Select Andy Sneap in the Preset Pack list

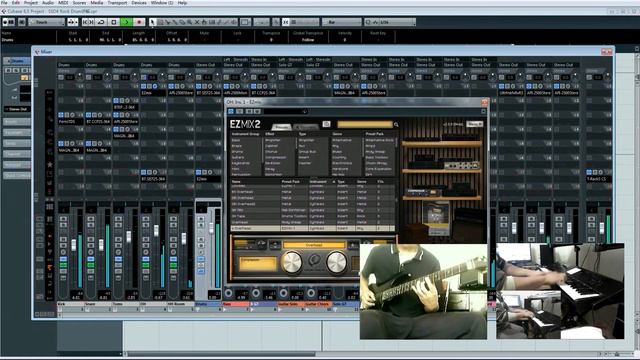click(375, 151)
